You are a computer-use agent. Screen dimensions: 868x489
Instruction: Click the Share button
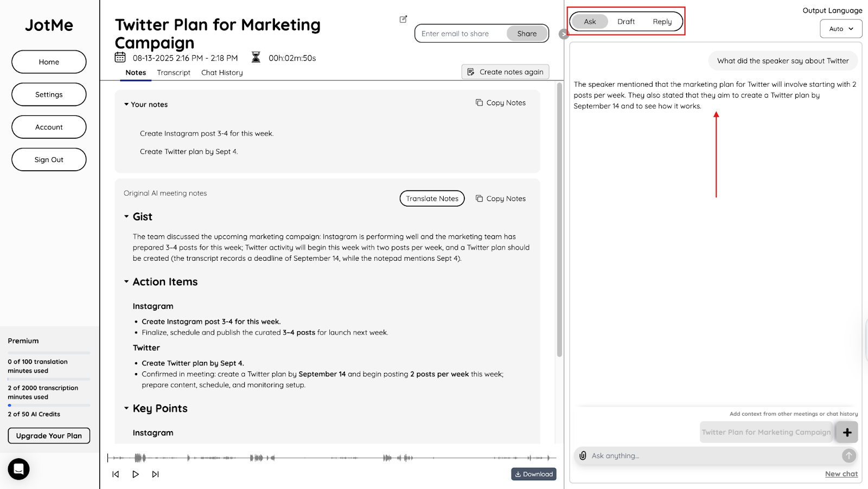click(527, 34)
